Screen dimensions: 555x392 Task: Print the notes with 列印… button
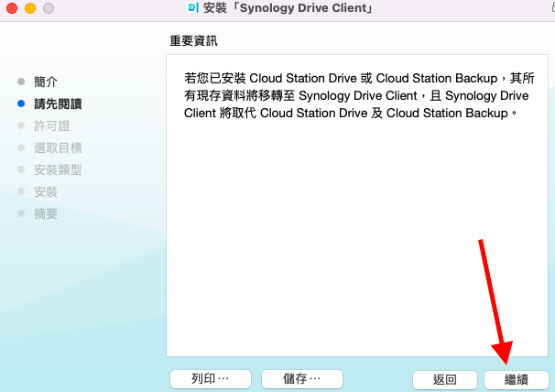click(x=210, y=378)
